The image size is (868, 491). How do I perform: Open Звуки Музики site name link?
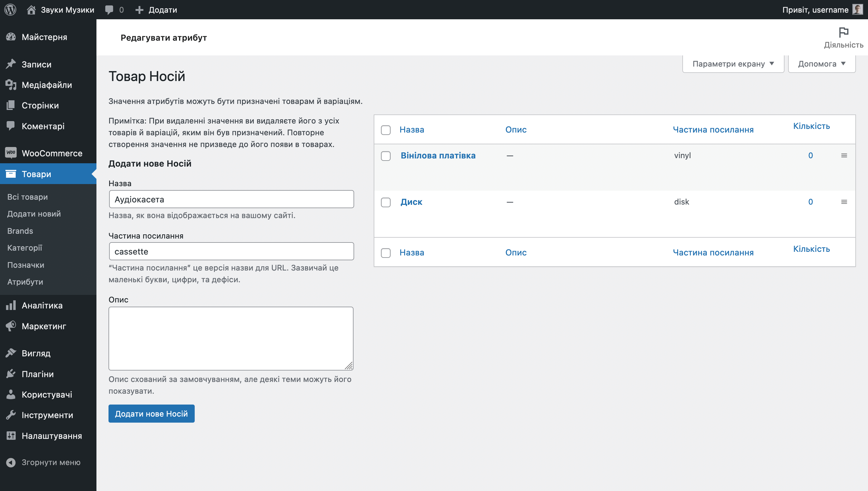68,10
